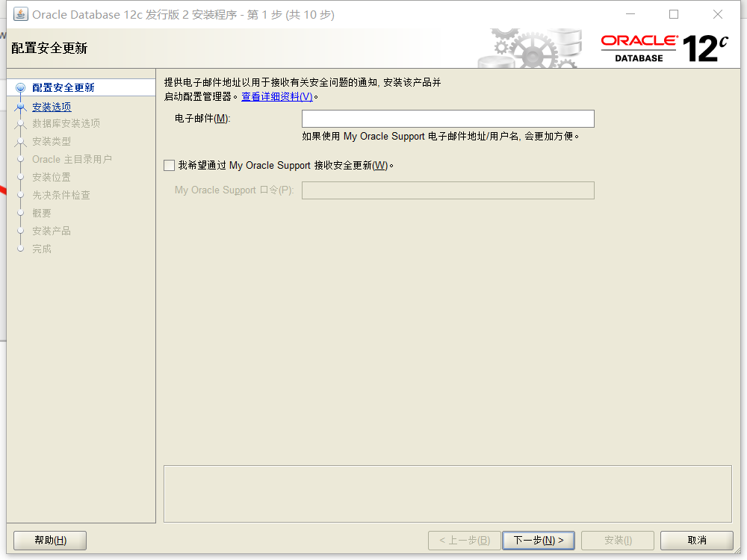This screenshot has height=560, width=747.
Task: Click the 上一步 back button
Action: [465, 540]
